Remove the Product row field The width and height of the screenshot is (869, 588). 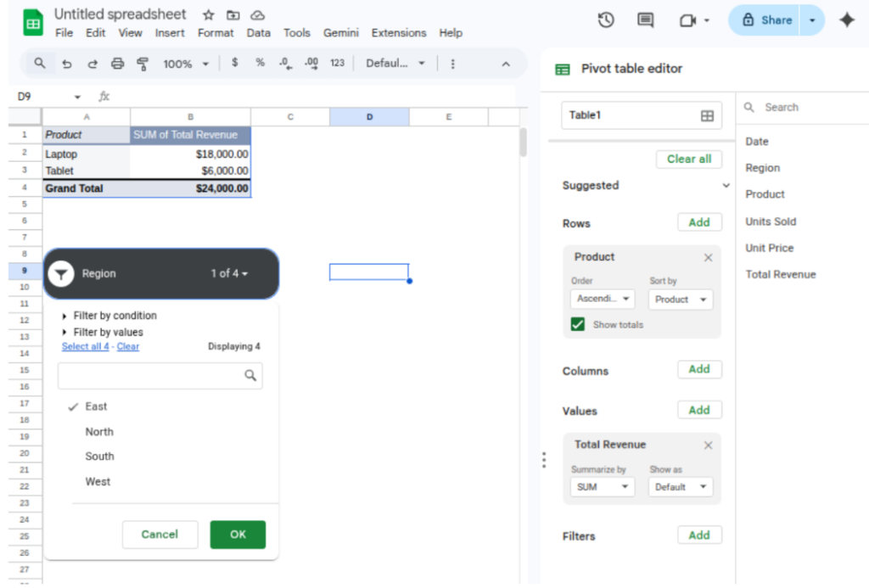(709, 257)
